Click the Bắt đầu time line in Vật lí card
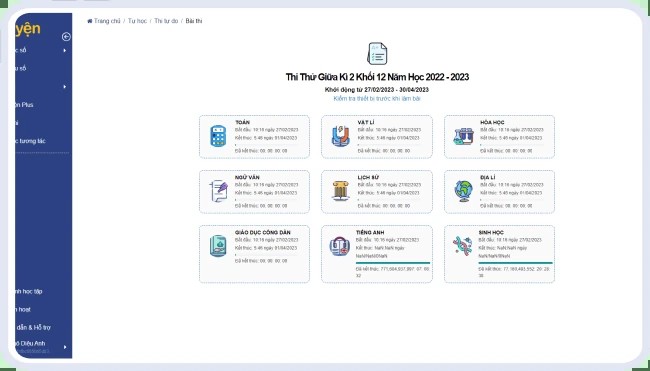The image size is (650, 371). [x=389, y=130]
